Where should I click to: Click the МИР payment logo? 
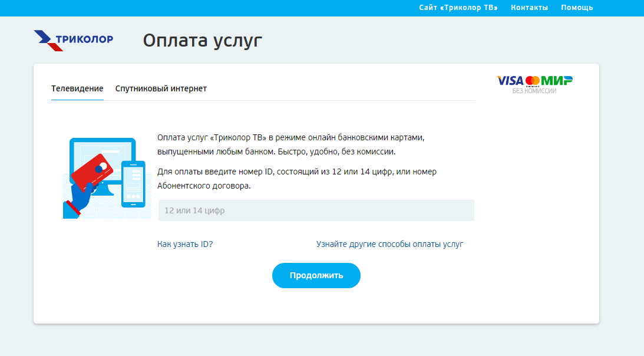pos(557,81)
